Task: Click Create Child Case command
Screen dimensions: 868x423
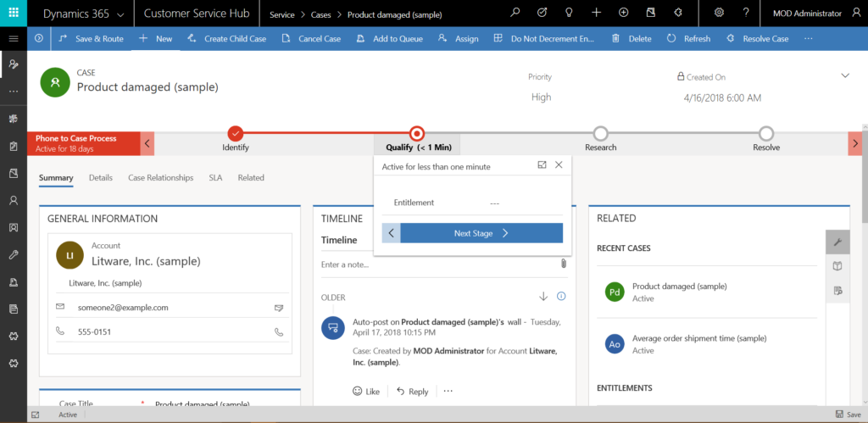Action: coord(227,39)
